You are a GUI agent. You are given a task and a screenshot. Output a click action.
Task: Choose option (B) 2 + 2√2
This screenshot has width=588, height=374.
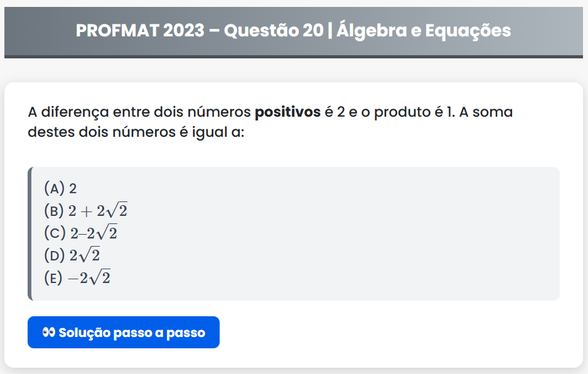(86, 211)
